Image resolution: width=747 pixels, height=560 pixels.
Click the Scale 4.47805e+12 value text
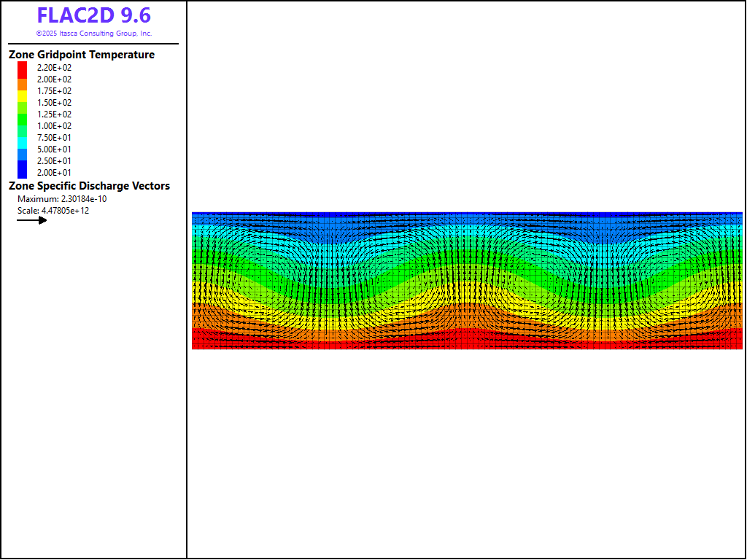[x=53, y=211]
